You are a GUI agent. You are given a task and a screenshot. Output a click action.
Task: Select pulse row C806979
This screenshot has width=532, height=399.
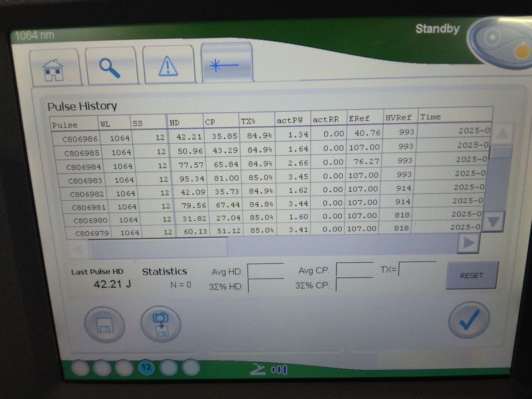point(273,229)
